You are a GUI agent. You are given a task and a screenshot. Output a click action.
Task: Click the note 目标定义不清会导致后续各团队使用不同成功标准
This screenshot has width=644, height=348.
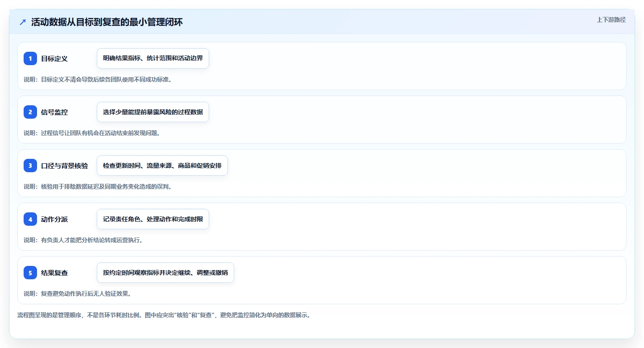(98, 79)
